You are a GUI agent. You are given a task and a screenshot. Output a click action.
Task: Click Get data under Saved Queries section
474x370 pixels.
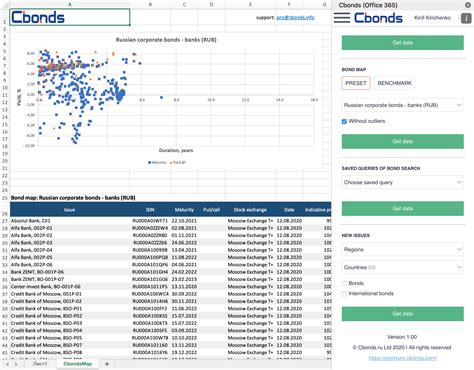tap(403, 208)
